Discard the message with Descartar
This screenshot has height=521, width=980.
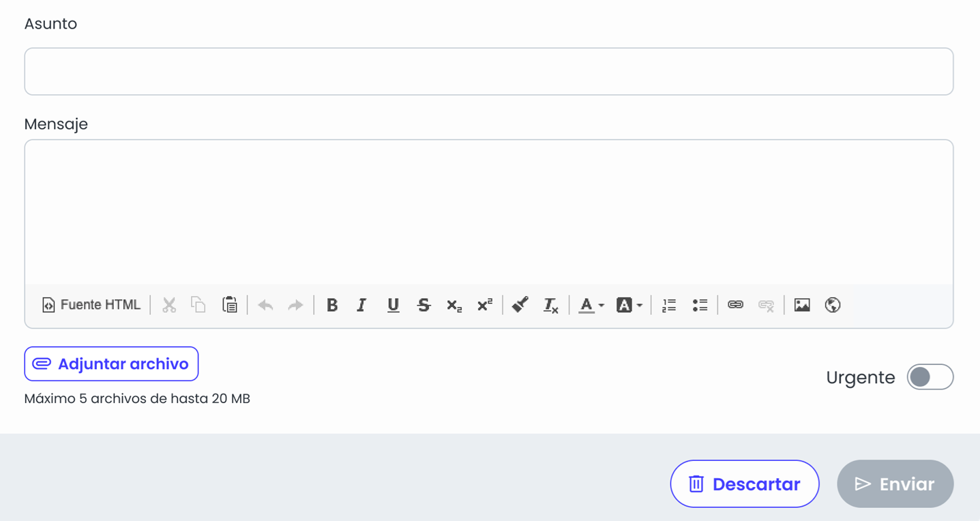coord(745,484)
